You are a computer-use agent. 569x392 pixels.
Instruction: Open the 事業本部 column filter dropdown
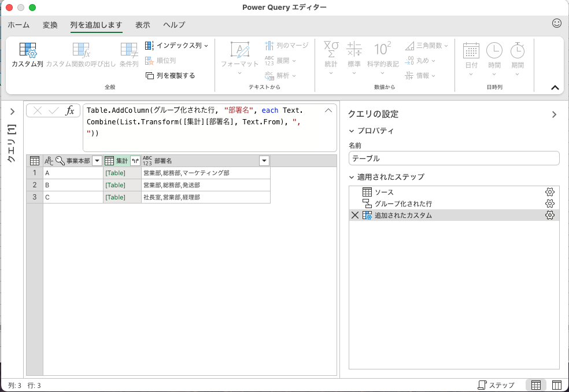click(x=97, y=161)
